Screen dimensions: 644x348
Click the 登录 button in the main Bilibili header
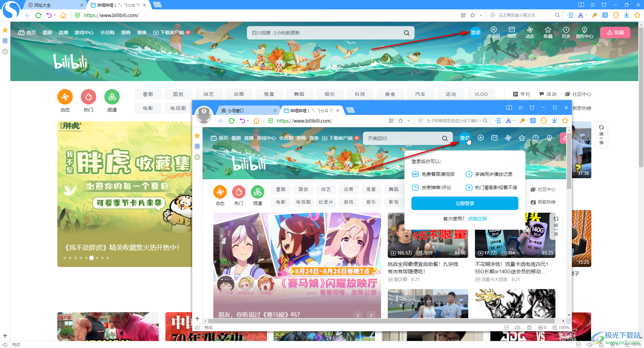(x=475, y=32)
